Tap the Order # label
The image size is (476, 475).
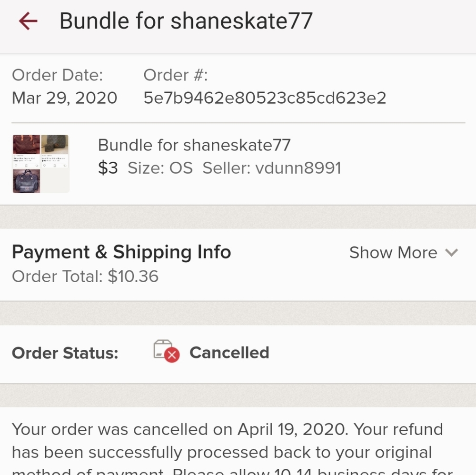[x=176, y=75]
